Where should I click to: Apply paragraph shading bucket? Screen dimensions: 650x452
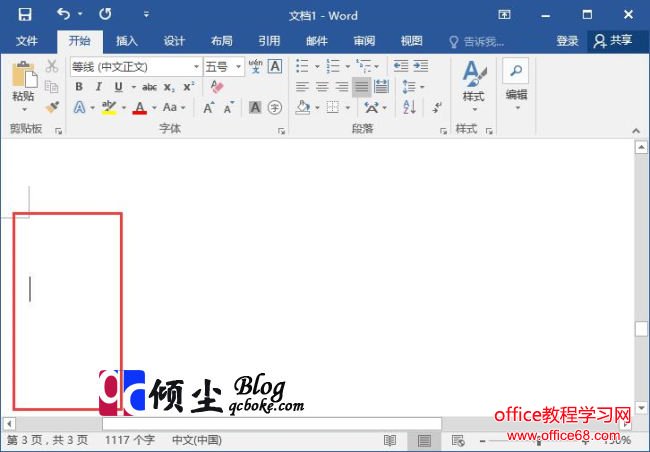303,107
